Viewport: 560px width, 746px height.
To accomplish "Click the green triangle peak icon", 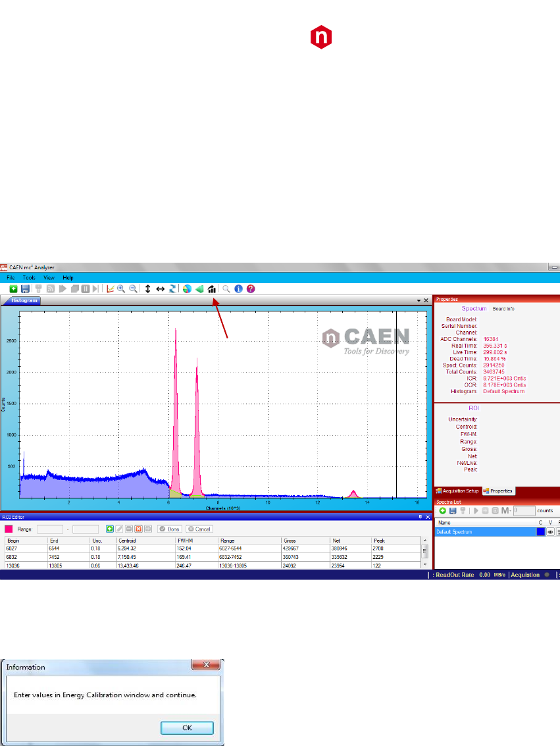I will (199, 289).
